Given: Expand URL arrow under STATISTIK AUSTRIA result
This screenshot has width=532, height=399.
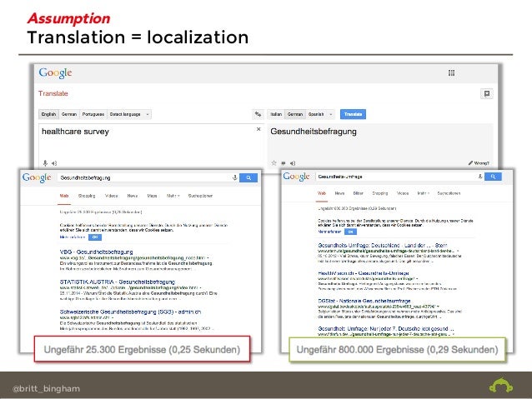Looking at the screenshot, I should pos(200,288).
